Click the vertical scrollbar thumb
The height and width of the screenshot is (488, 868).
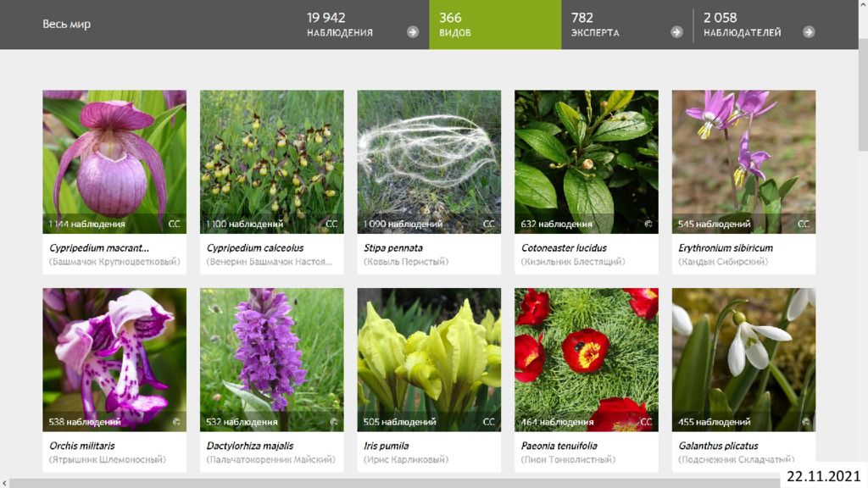tap(863, 94)
